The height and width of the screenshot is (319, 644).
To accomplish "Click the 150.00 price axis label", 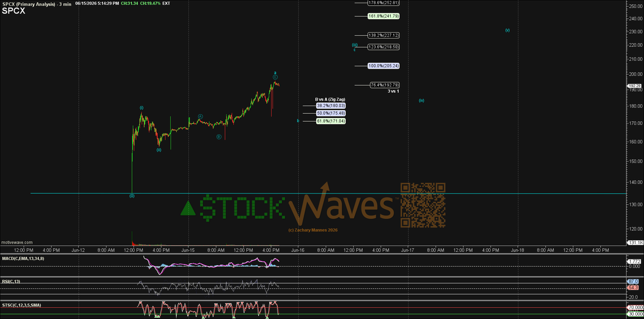I will coord(635,161).
